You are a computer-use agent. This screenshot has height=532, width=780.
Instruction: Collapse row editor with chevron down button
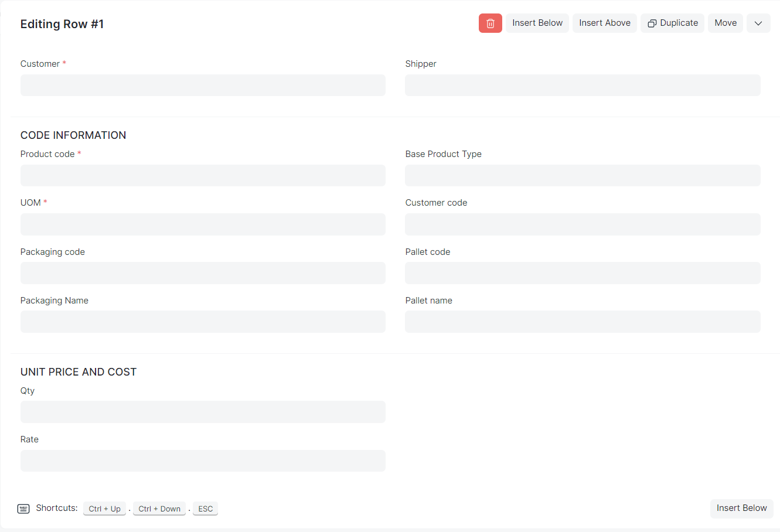point(758,23)
